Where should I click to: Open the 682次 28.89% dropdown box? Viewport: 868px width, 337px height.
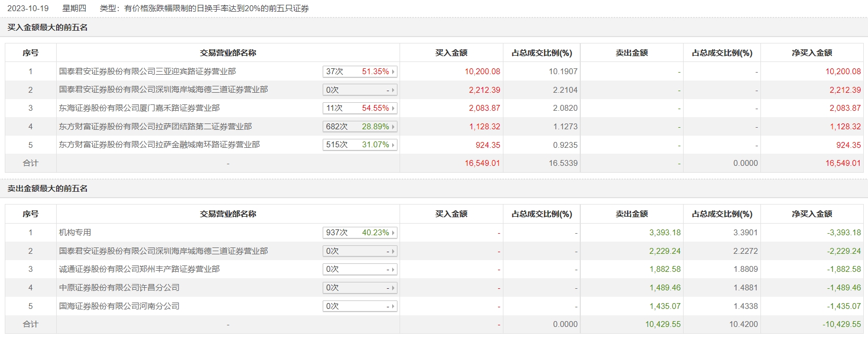click(359, 127)
